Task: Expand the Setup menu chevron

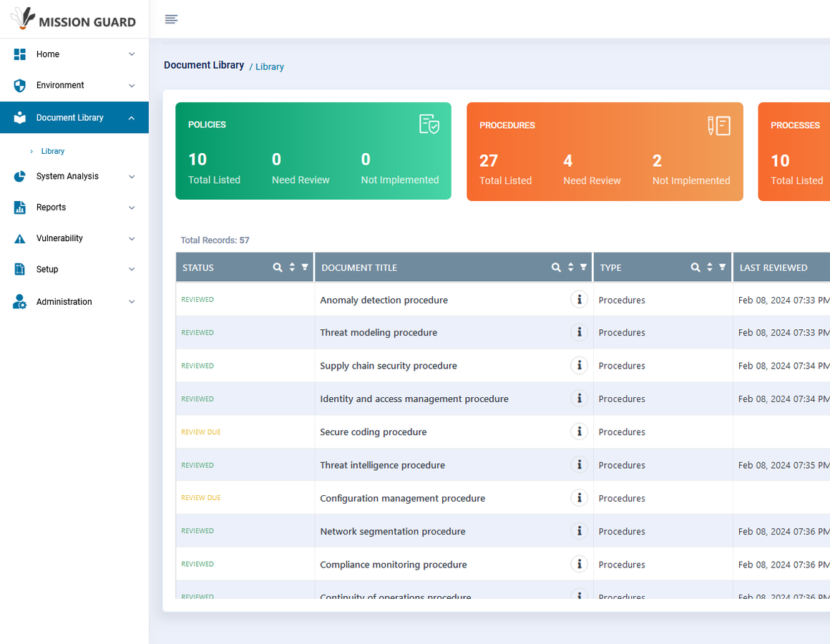Action: pyautogui.click(x=132, y=269)
